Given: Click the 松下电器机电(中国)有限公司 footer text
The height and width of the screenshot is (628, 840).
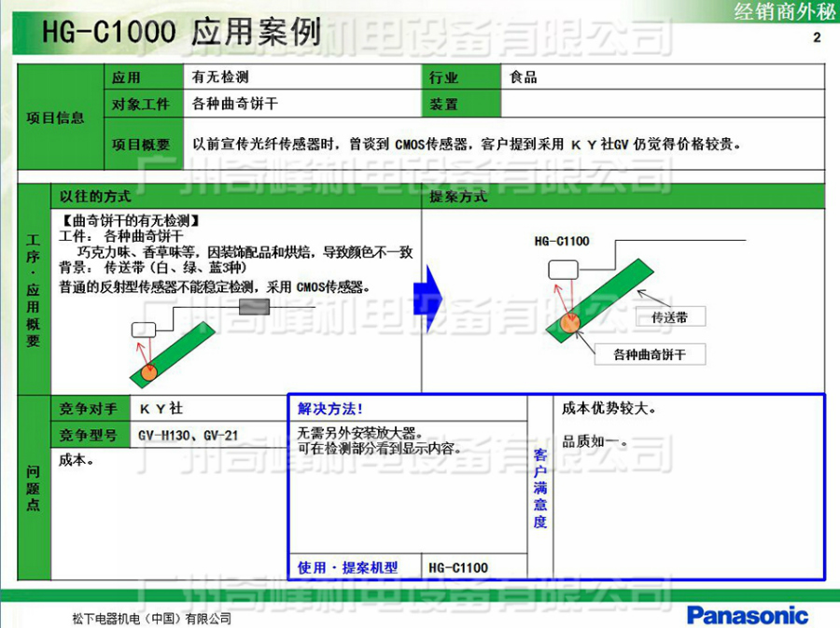Looking at the screenshot, I should tap(151, 618).
